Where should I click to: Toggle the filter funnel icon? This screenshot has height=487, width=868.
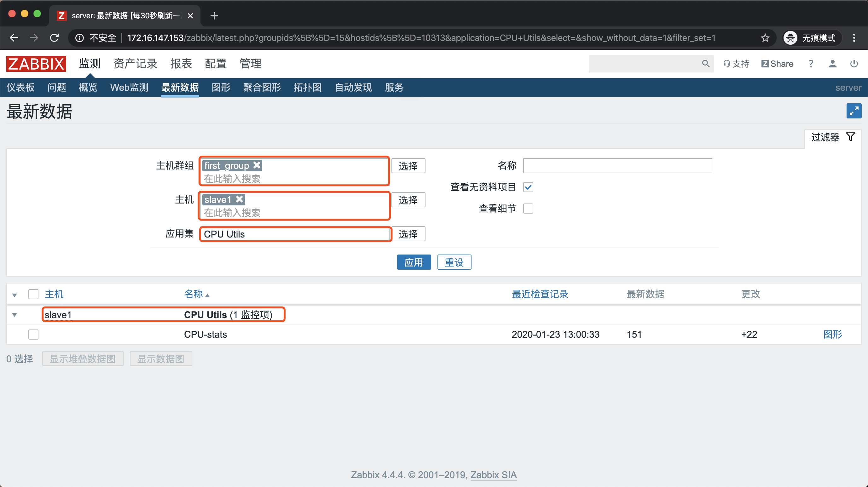(850, 137)
